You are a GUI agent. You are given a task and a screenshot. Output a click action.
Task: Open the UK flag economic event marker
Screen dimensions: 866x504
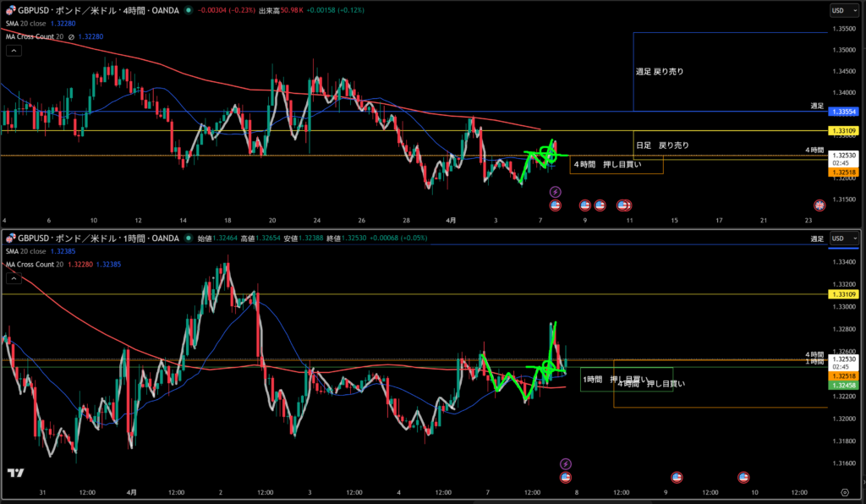click(819, 205)
